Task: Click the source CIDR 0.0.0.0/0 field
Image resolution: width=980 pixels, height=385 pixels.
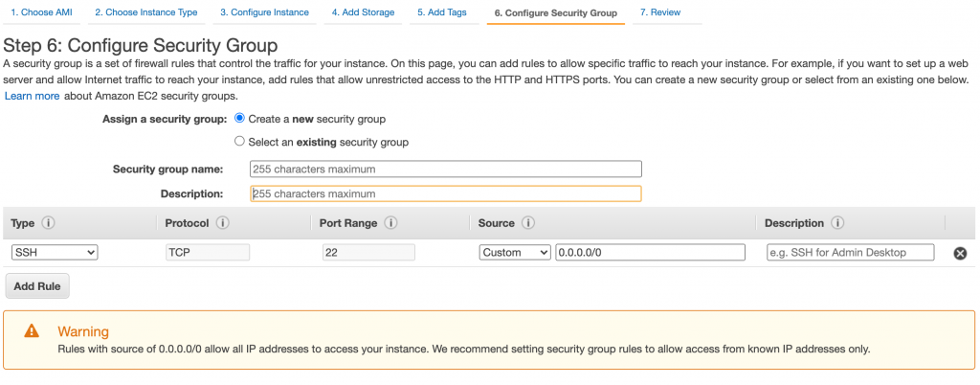Action: click(650, 253)
